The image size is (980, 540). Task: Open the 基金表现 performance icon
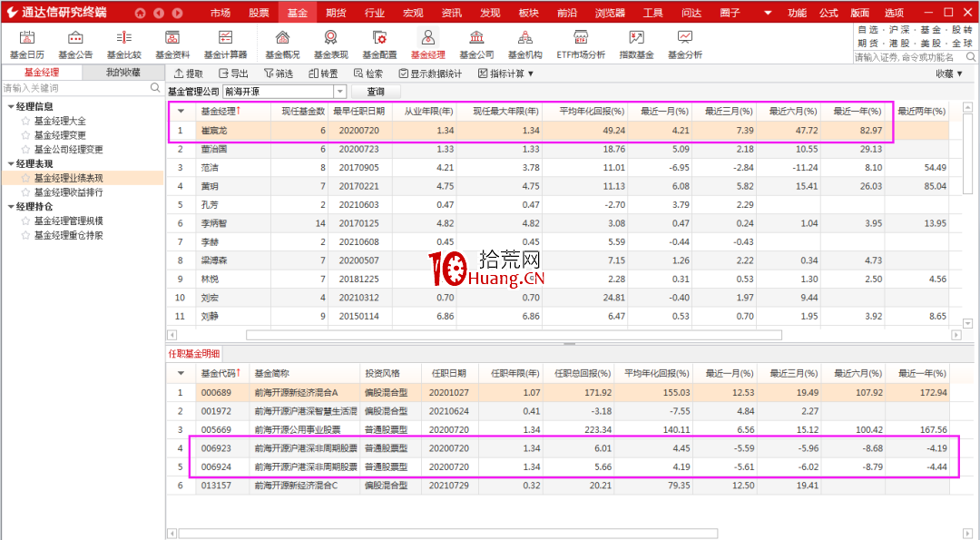coord(330,44)
